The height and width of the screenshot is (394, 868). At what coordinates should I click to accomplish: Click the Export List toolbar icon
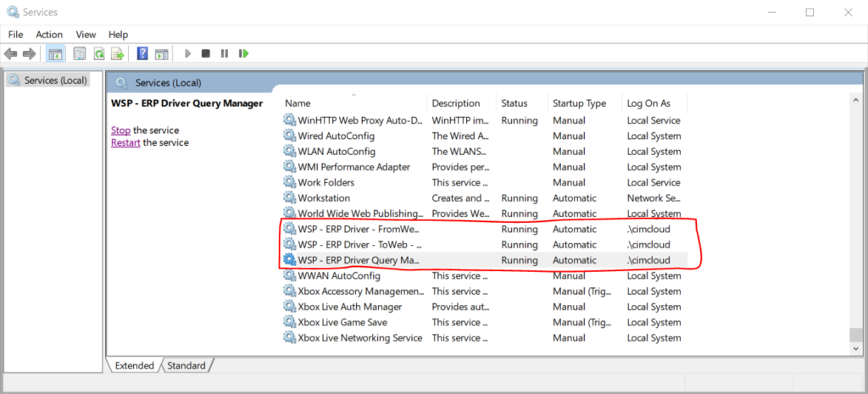click(x=117, y=53)
